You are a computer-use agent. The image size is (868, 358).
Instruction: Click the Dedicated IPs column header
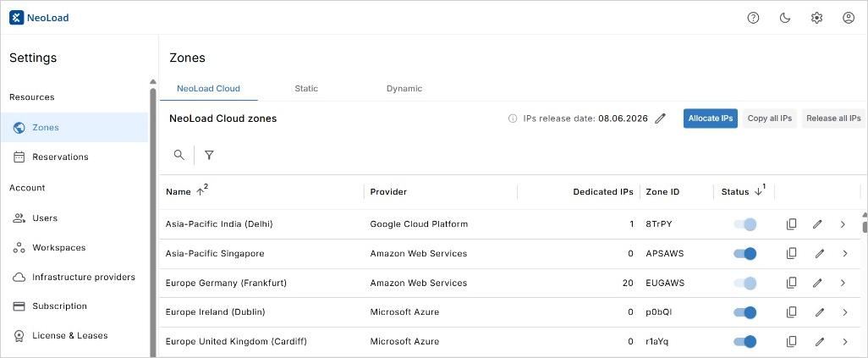point(603,192)
